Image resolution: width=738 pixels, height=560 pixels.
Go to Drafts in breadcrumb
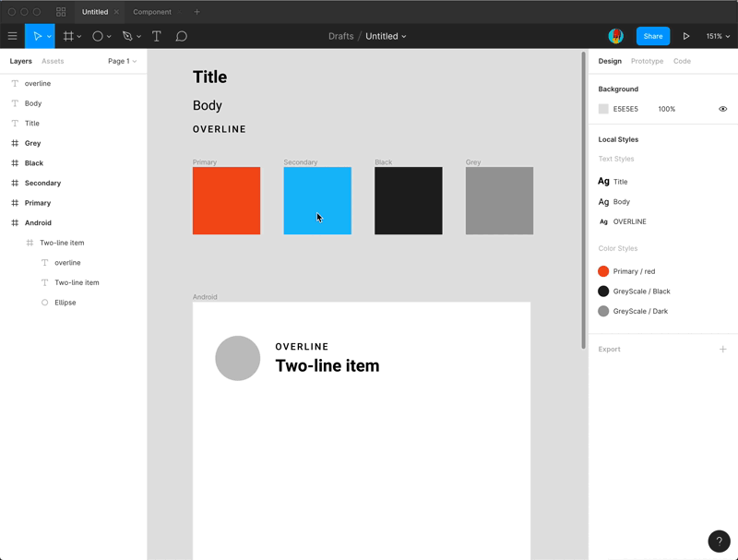340,36
